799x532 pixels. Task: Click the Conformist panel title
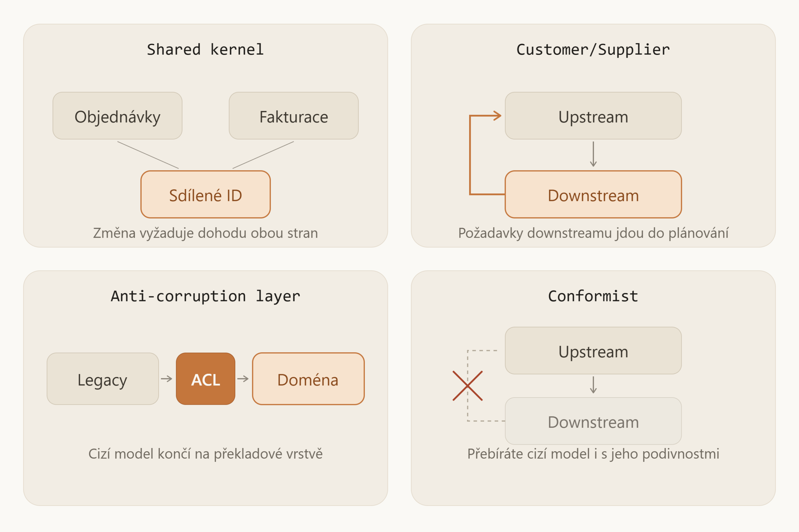pos(593,296)
